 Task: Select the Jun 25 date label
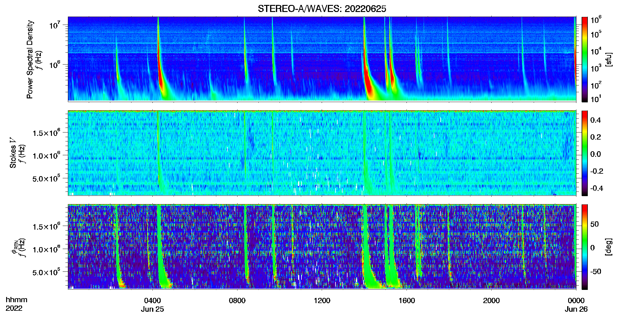pos(152,309)
